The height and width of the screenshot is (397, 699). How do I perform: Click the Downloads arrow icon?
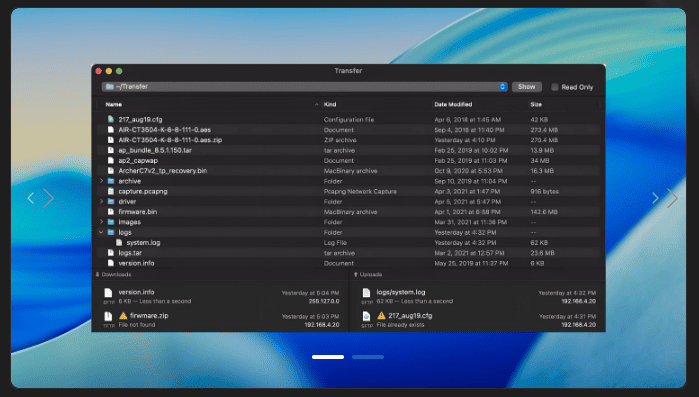(x=97, y=274)
